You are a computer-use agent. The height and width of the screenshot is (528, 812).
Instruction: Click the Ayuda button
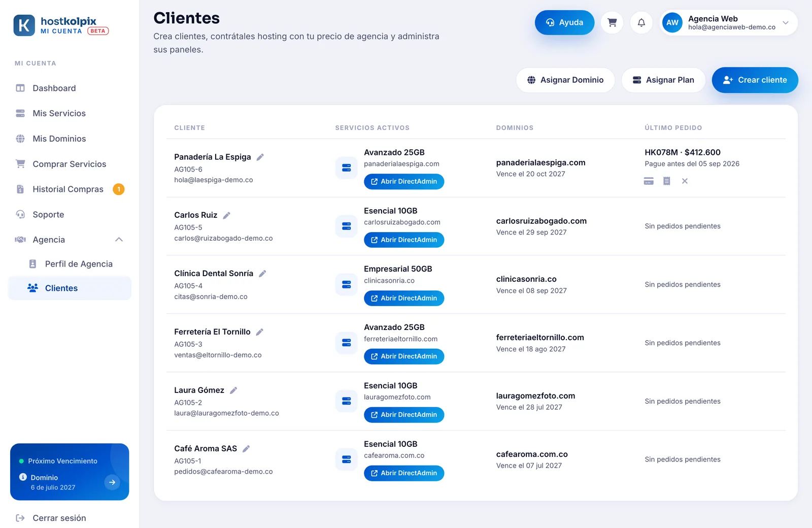click(x=564, y=22)
